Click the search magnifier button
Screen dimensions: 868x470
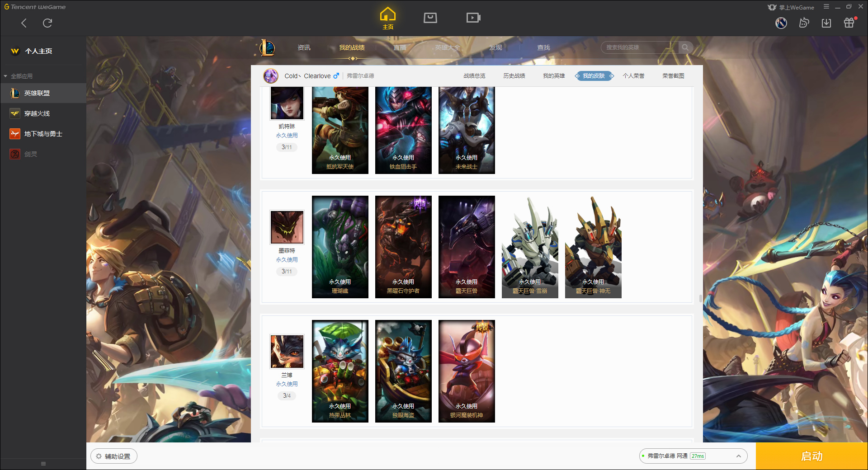pos(685,47)
